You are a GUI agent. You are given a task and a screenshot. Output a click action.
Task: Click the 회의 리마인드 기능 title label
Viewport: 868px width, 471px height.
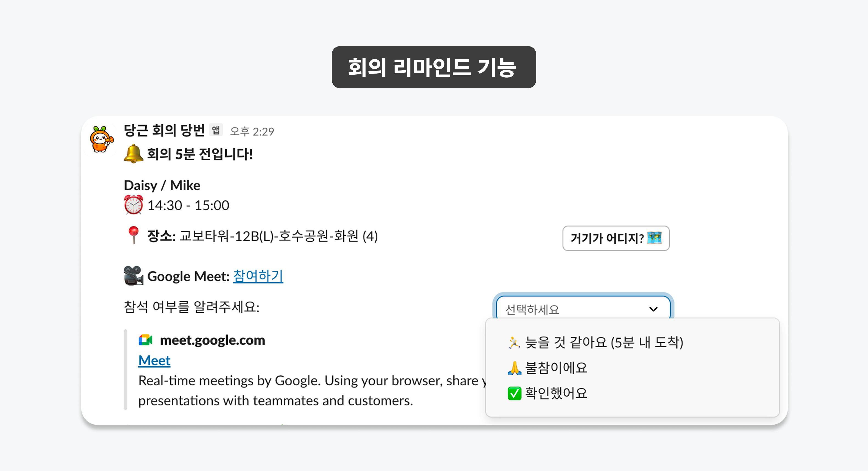point(434,67)
